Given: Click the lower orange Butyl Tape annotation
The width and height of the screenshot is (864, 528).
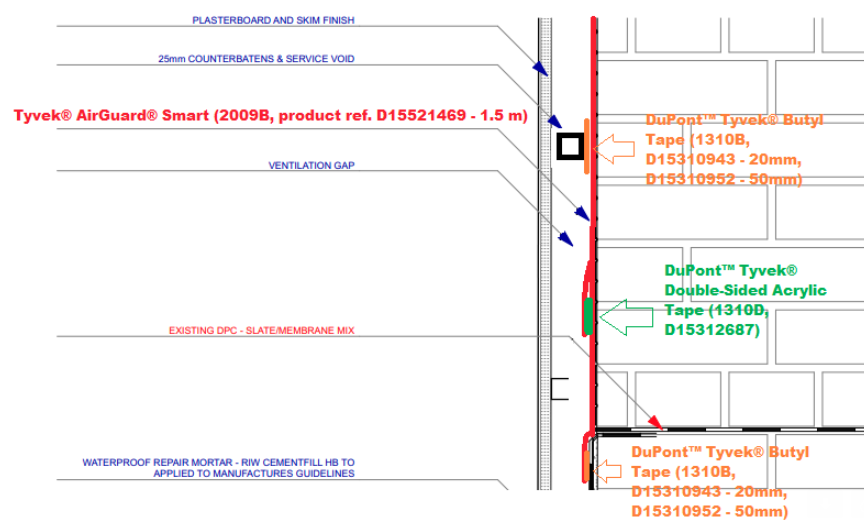Looking at the screenshot, I should click(x=720, y=481).
